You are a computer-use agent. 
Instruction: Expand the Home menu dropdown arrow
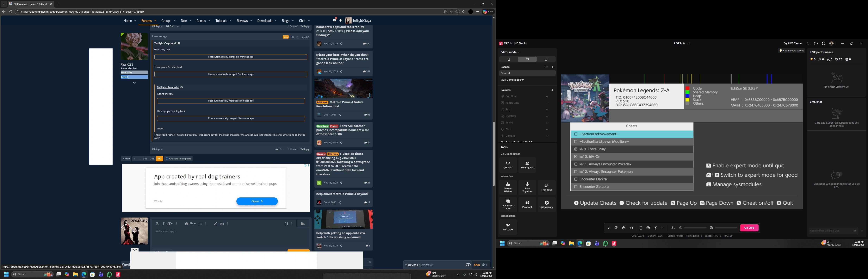click(x=135, y=21)
